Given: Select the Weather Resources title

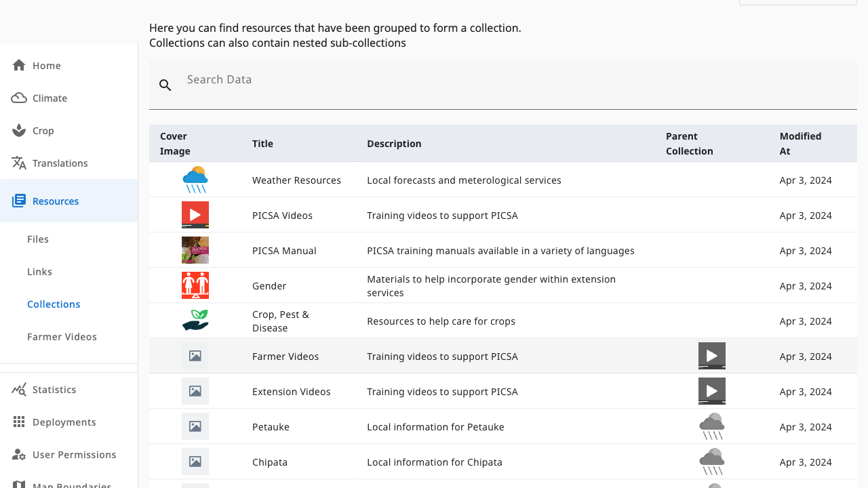Looking at the screenshot, I should tap(296, 180).
